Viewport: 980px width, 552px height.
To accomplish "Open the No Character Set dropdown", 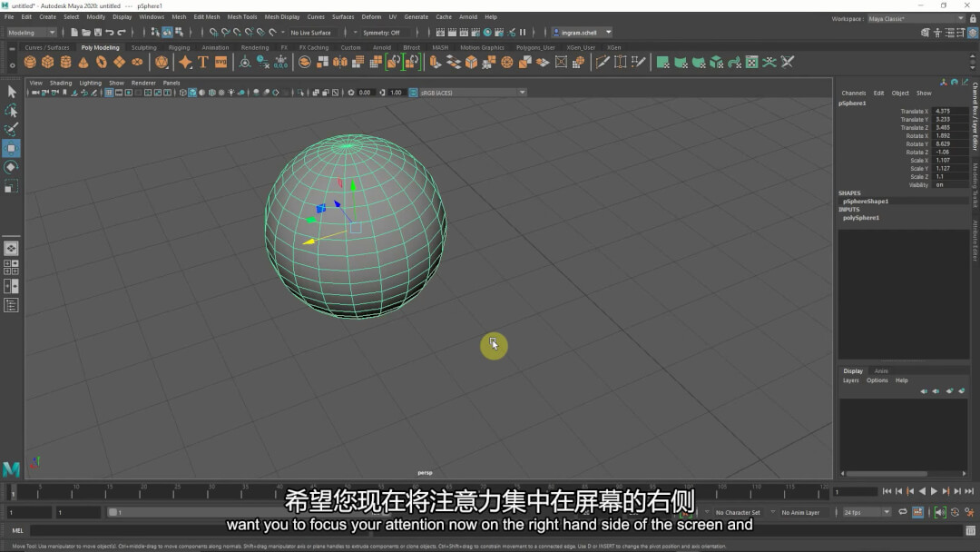I will [x=738, y=513].
